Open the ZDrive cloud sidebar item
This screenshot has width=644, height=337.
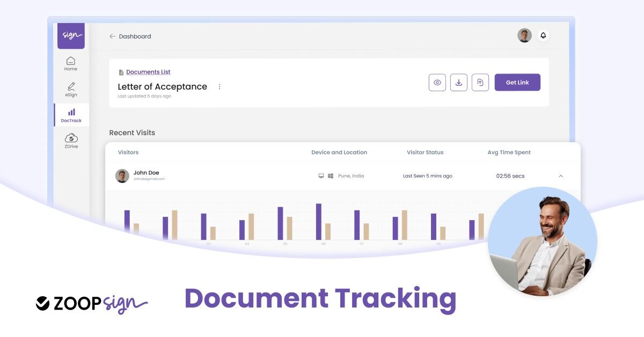pyautogui.click(x=71, y=141)
